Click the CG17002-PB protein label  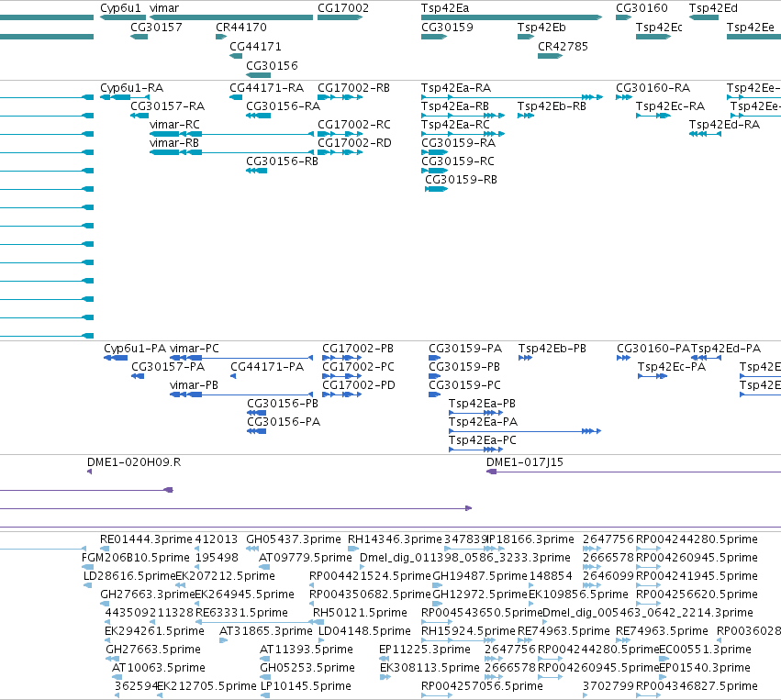[x=358, y=349]
